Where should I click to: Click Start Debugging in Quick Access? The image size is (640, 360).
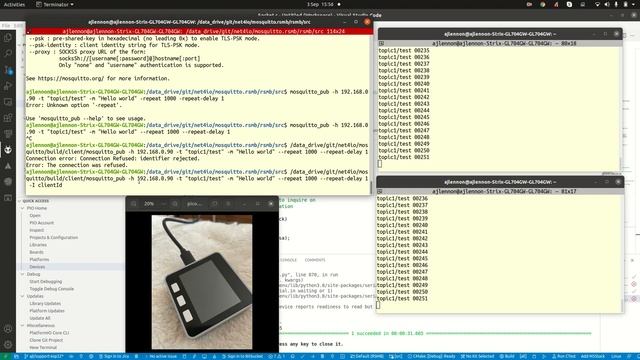point(46,282)
